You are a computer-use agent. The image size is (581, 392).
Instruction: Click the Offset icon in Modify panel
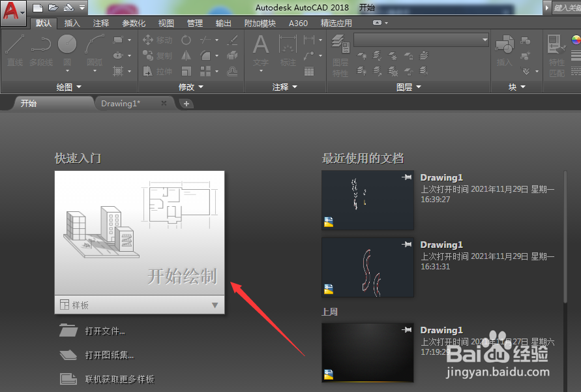click(x=232, y=71)
